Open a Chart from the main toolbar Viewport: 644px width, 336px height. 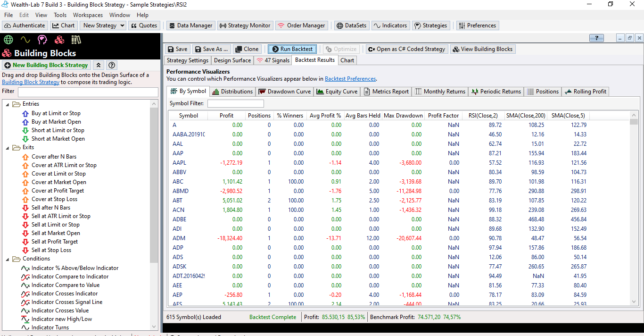click(63, 25)
